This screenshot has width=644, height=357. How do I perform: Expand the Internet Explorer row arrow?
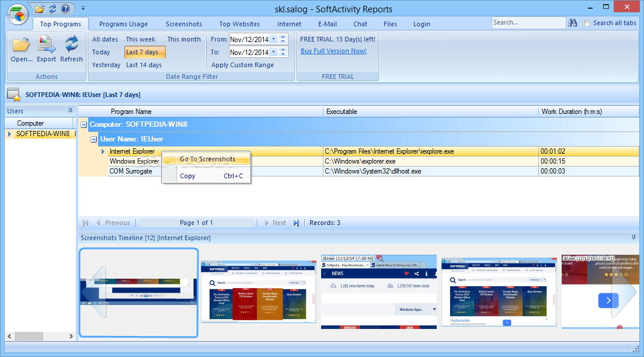(x=103, y=151)
